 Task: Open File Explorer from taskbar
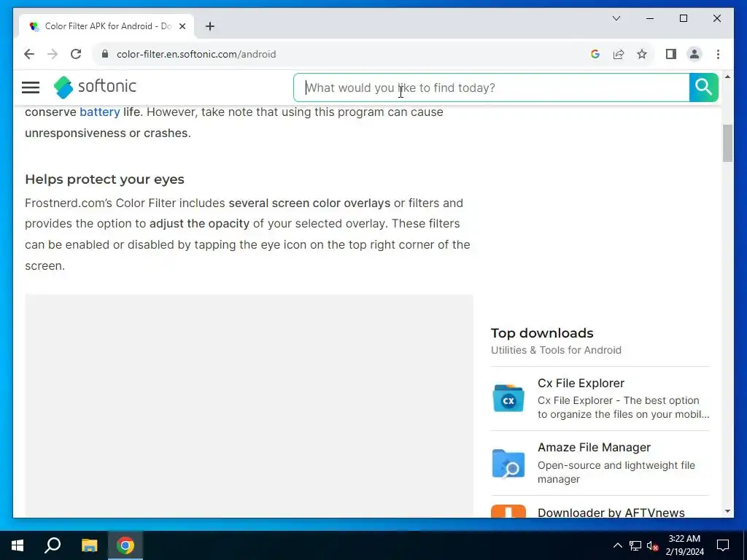[89, 545]
